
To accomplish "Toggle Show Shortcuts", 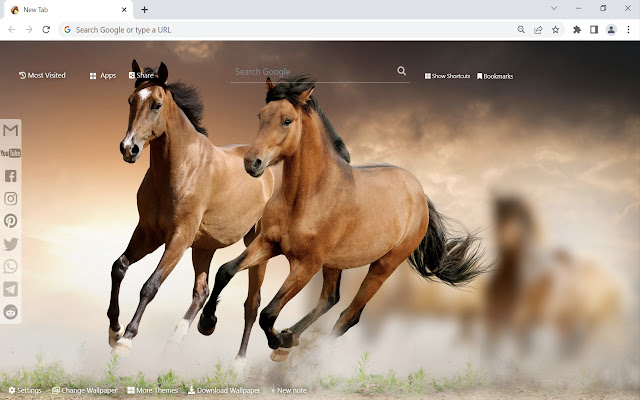I will [447, 76].
